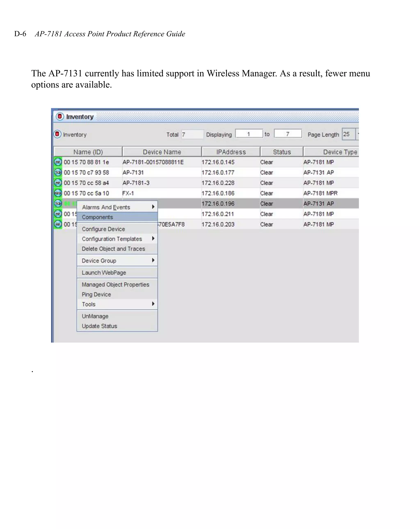Click IP address 172.16.0.203

tap(218, 224)
